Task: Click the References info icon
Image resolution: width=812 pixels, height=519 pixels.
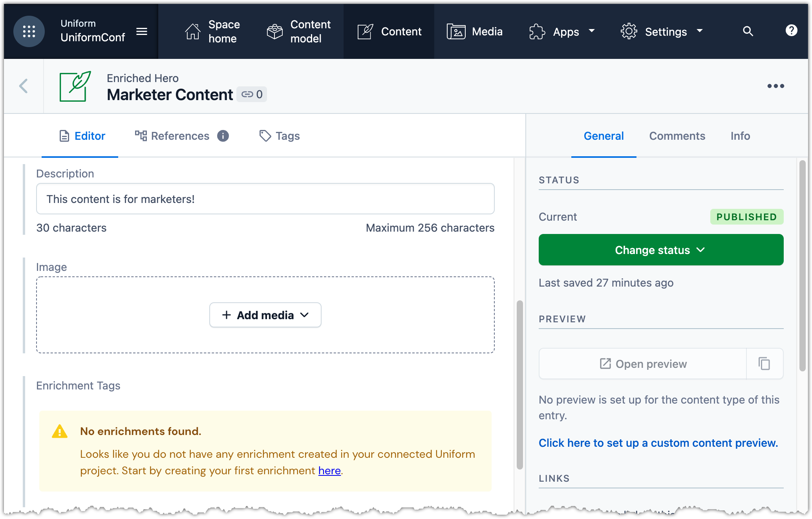Action: click(223, 136)
